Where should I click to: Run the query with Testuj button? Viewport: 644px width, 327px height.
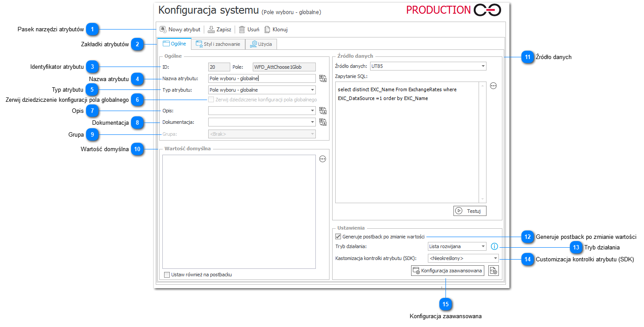[x=470, y=211]
